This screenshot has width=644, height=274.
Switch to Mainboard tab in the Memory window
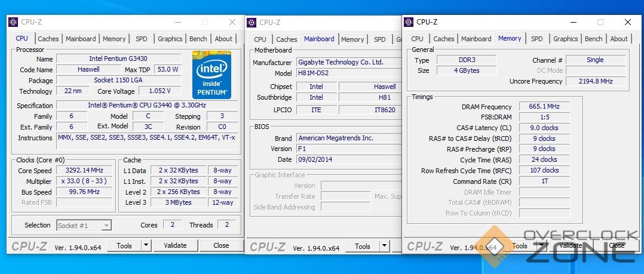point(476,39)
